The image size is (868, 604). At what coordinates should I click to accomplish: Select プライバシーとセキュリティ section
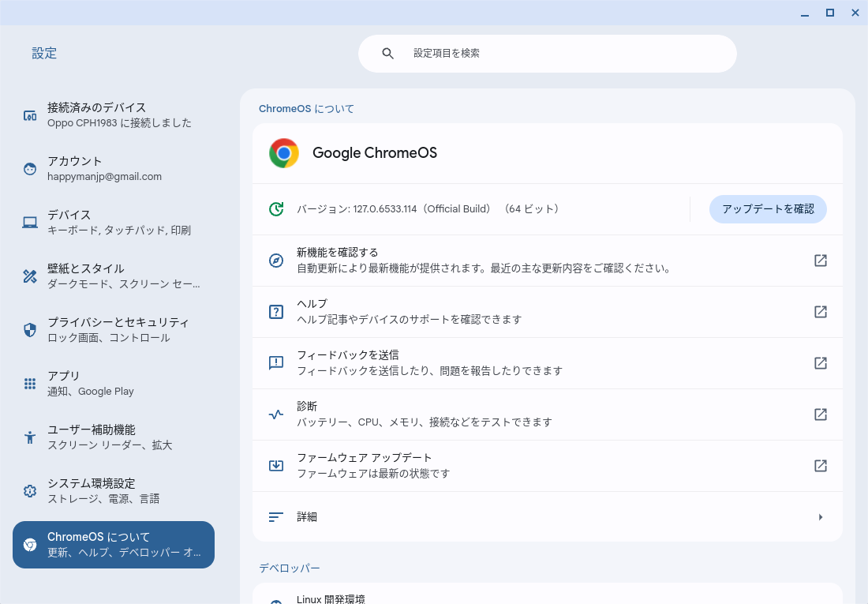[114, 330]
